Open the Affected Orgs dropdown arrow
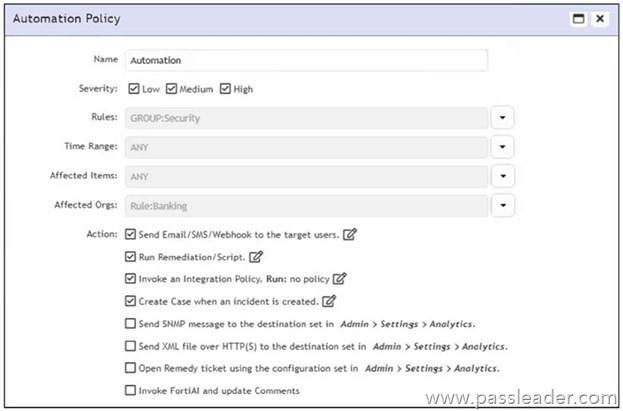The height and width of the screenshot is (411, 623). pyautogui.click(x=504, y=206)
